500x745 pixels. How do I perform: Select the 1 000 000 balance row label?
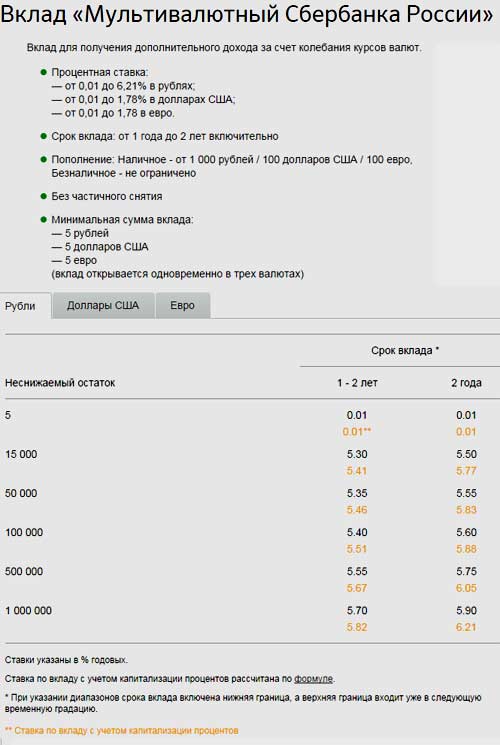tap(29, 611)
